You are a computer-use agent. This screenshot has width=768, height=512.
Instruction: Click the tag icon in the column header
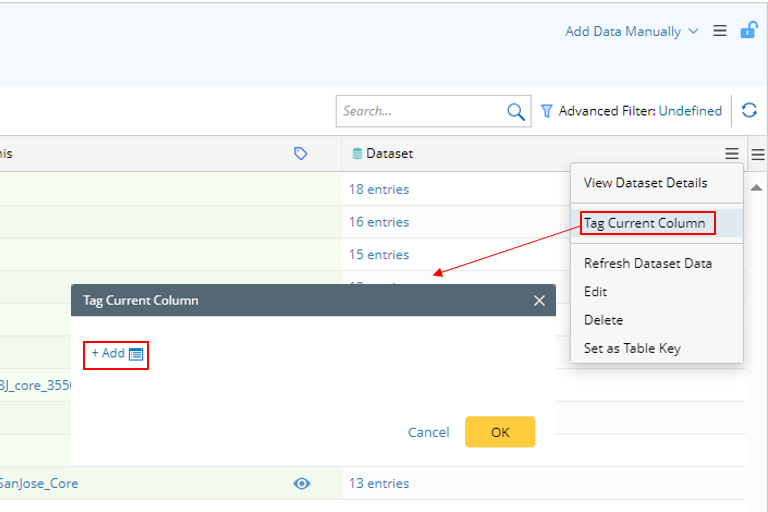pyautogui.click(x=300, y=153)
